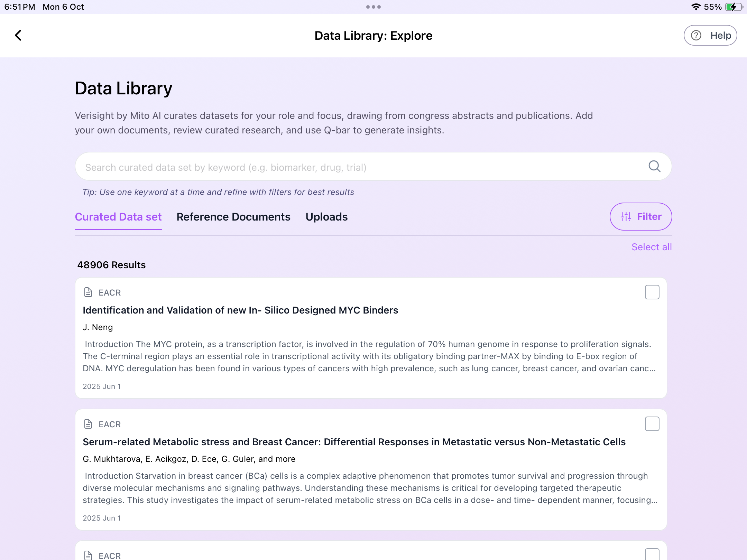
Task: Check the MYC Binders result checkbox
Action: [652, 292]
